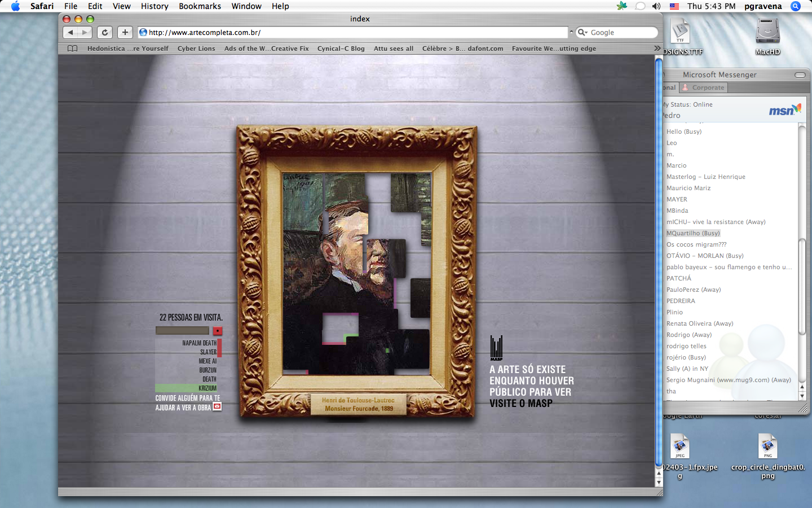The width and height of the screenshot is (812, 508).
Task: Open Safari application menu
Action: click(x=42, y=6)
